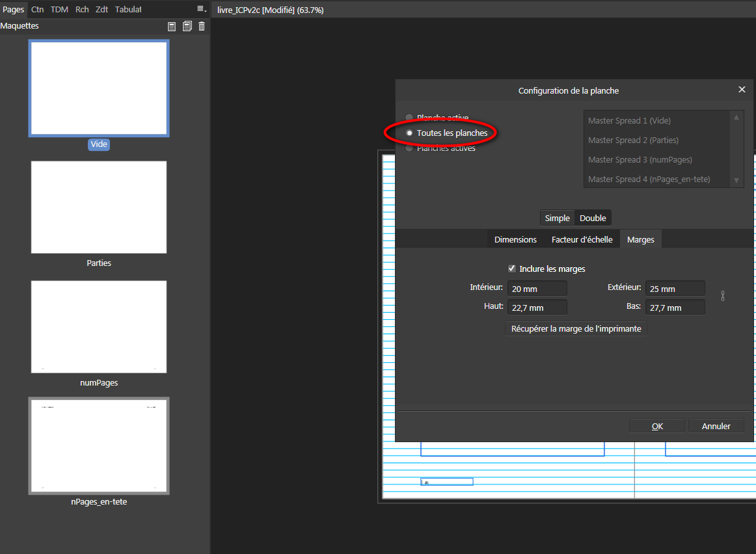The height and width of the screenshot is (554, 756).
Task: Click the Vide master name label
Action: coord(99,144)
